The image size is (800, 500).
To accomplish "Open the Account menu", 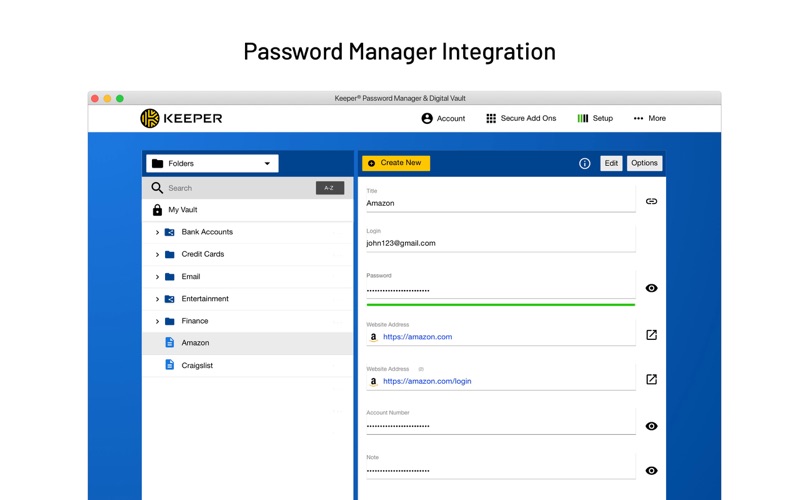I will [x=443, y=118].
